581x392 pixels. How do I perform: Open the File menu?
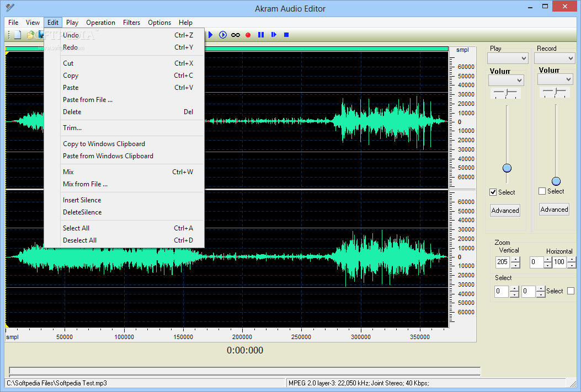point(13,23)
